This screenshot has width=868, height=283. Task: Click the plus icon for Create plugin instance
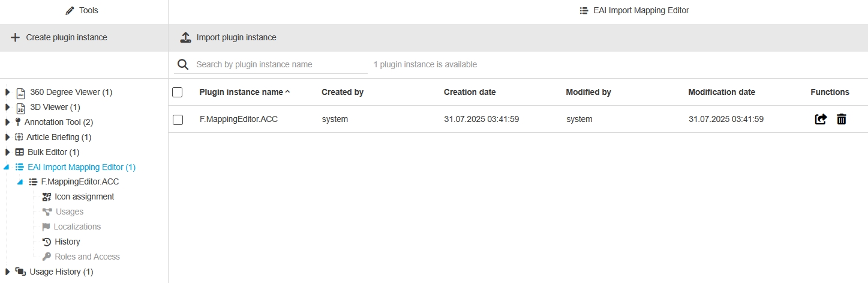click(16, 37)
